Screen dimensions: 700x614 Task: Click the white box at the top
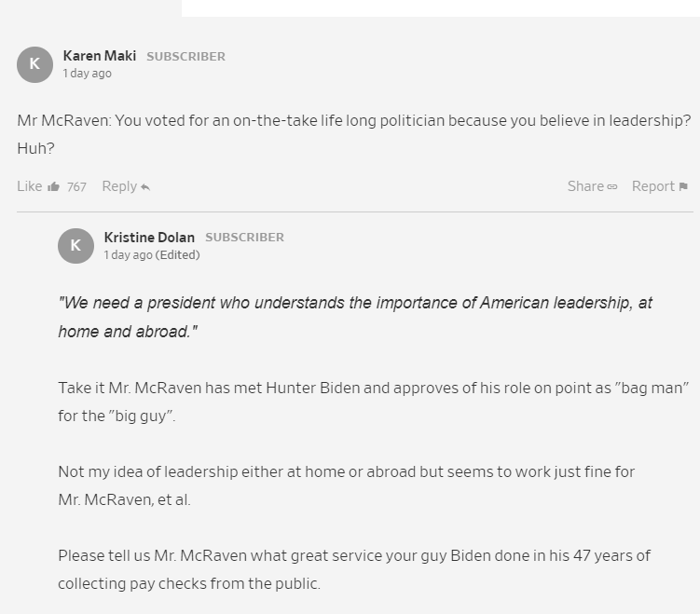coord(441,8)
